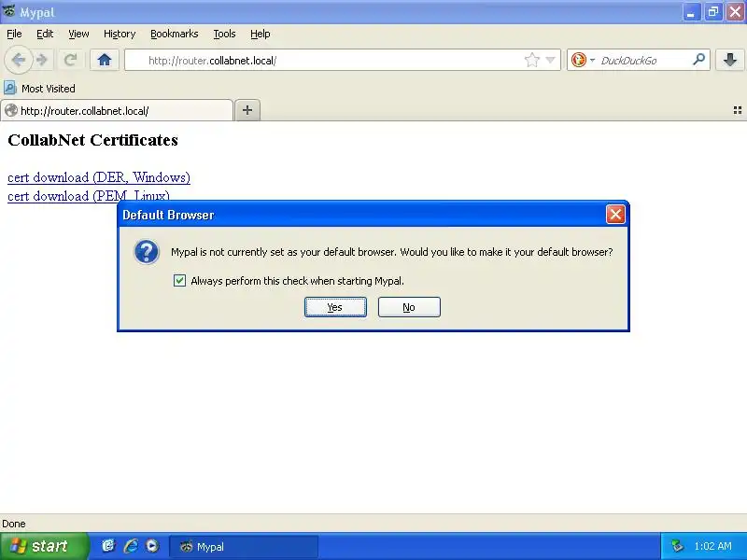Follow the cert download (PEM, Linux) link
747x560 pixels.
[x=89, y=196]
